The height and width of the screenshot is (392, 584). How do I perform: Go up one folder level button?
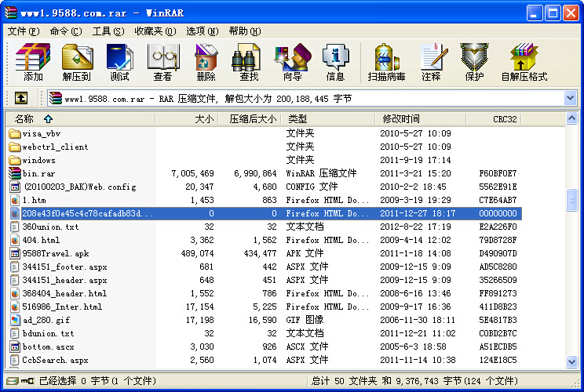pos(21,98)
